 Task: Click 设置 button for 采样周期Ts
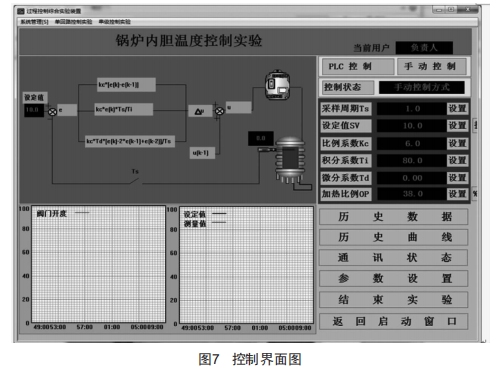coord(457,109)
